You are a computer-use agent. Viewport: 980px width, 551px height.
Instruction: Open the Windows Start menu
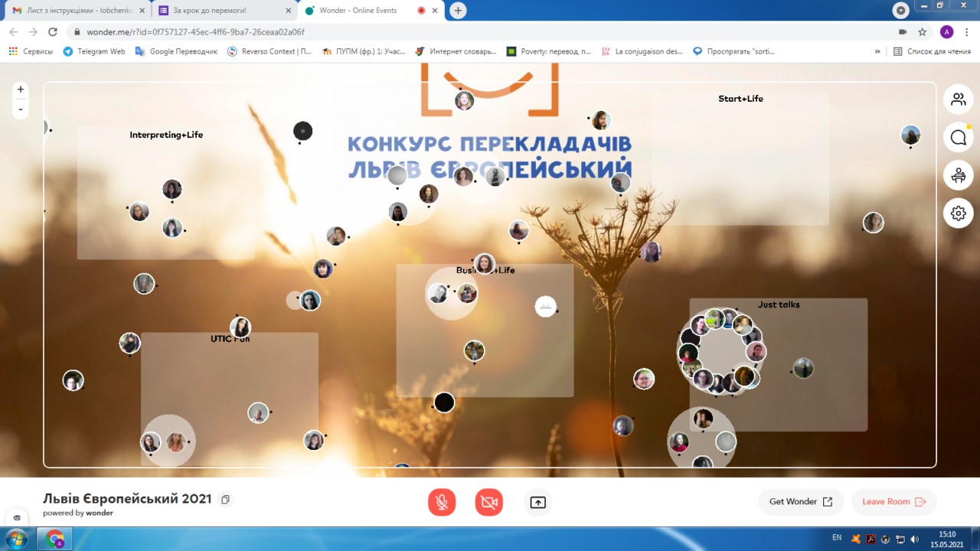[16, 539]
